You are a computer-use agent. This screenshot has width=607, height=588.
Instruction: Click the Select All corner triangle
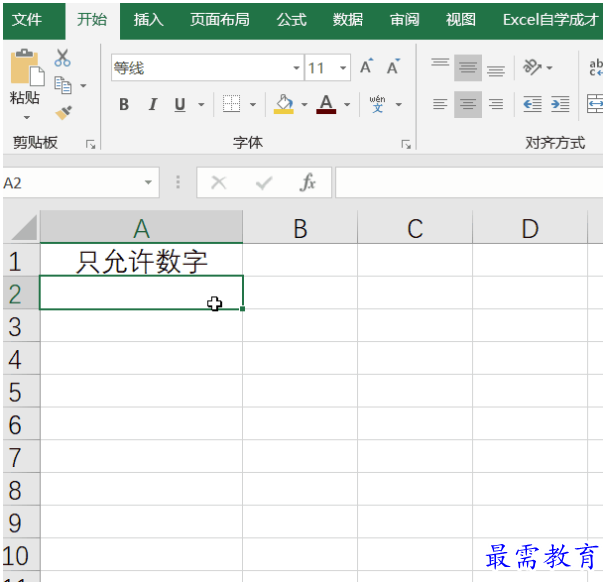tap(24, 228)
